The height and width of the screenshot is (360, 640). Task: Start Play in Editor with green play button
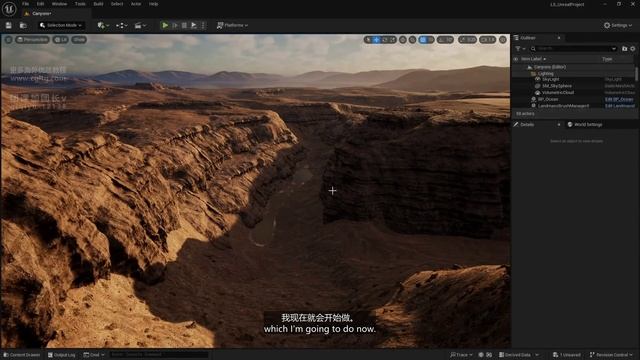165,25
